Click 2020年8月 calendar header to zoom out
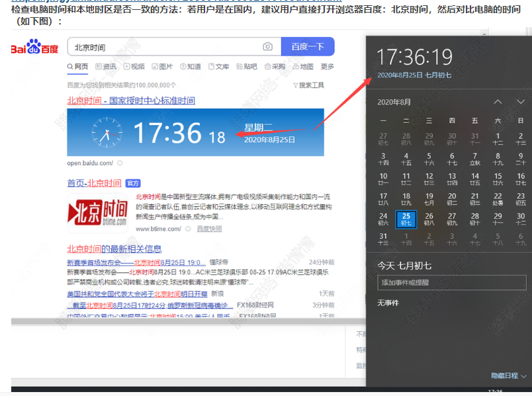 click(394, 102)
